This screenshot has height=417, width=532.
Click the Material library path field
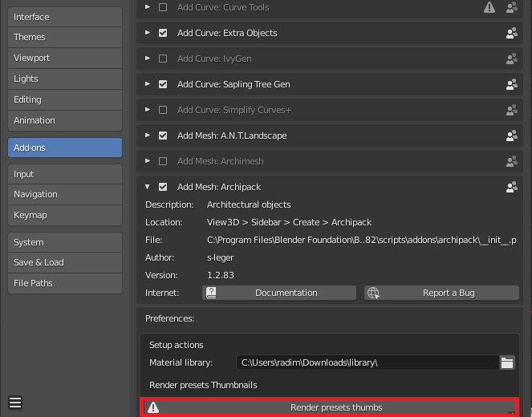[x=366, y=362]
